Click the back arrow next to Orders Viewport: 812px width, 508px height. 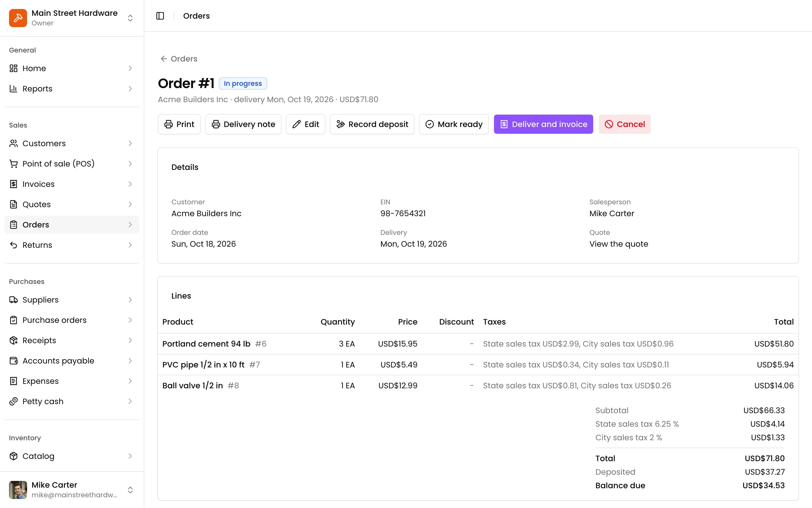coord(164,59)
